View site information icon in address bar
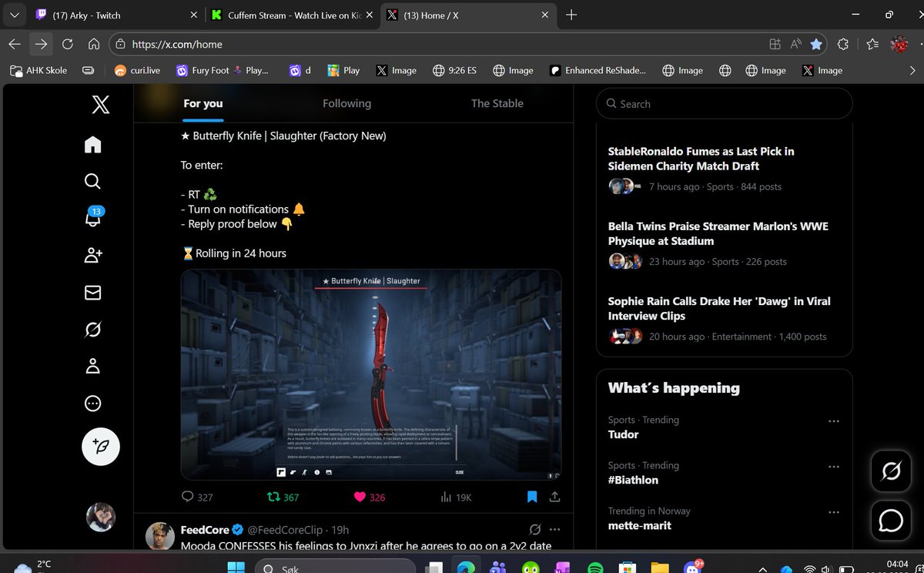 coord(119,44)
